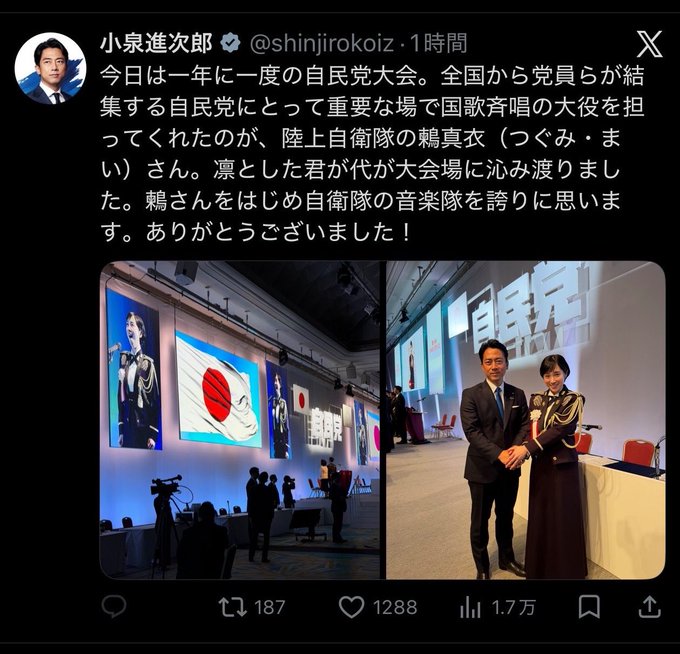Click the post text starting with 今日は一年に一度
This screenshot has height=654, width=680.
coord(372,154)
